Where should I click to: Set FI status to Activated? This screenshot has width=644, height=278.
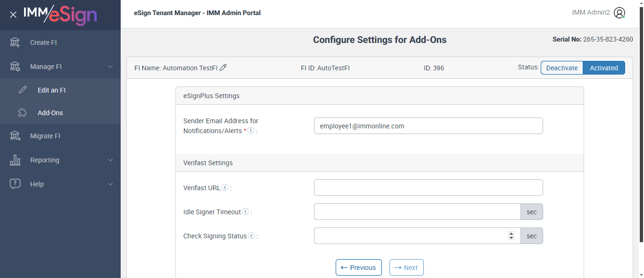[603, 68]
